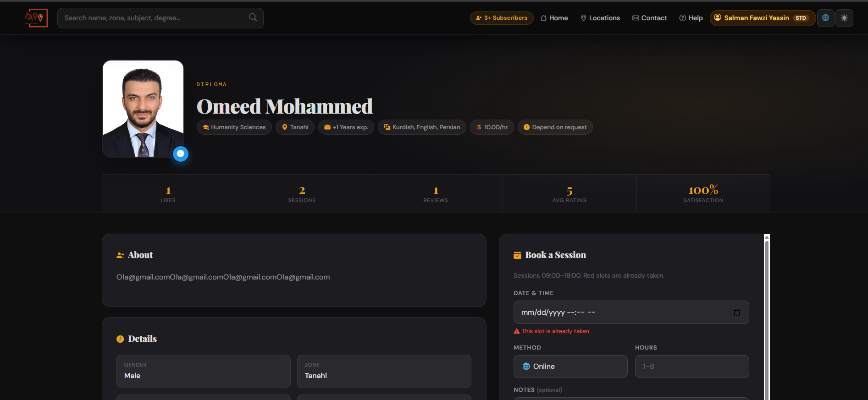Click the warning icon beside slot taken message
This screenshot has width=868, height=400.
(517, 331)
